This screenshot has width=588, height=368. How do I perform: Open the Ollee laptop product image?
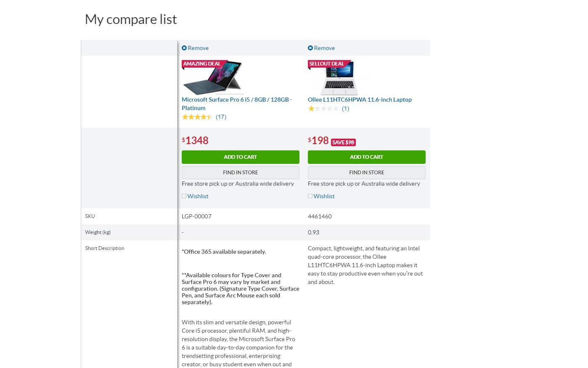click(x=339, y=79)
